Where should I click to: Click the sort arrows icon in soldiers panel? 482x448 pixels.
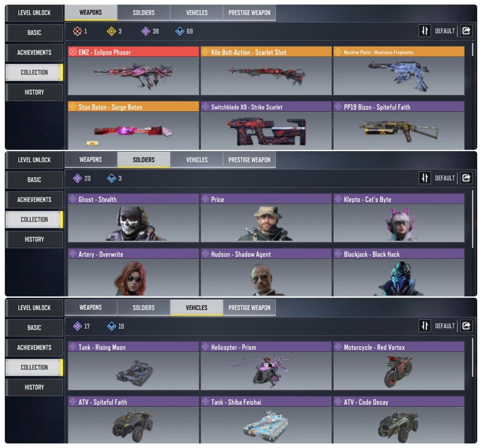coord(424,178)
